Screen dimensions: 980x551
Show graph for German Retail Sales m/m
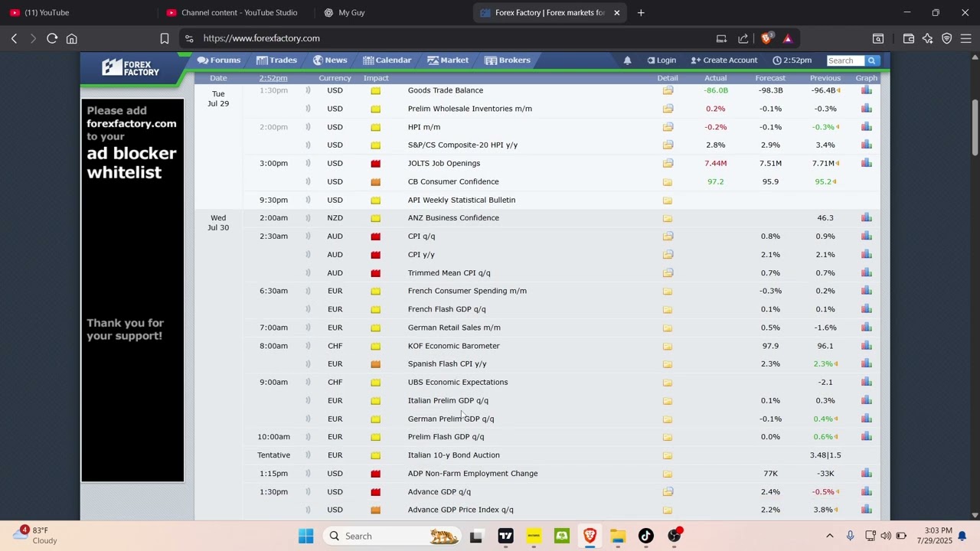tap(866, 327)
